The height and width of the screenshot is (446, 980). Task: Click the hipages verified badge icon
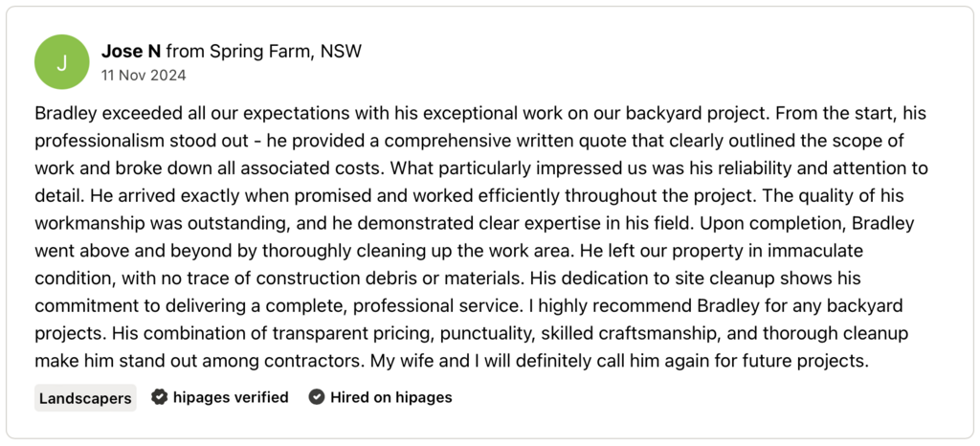160,397
